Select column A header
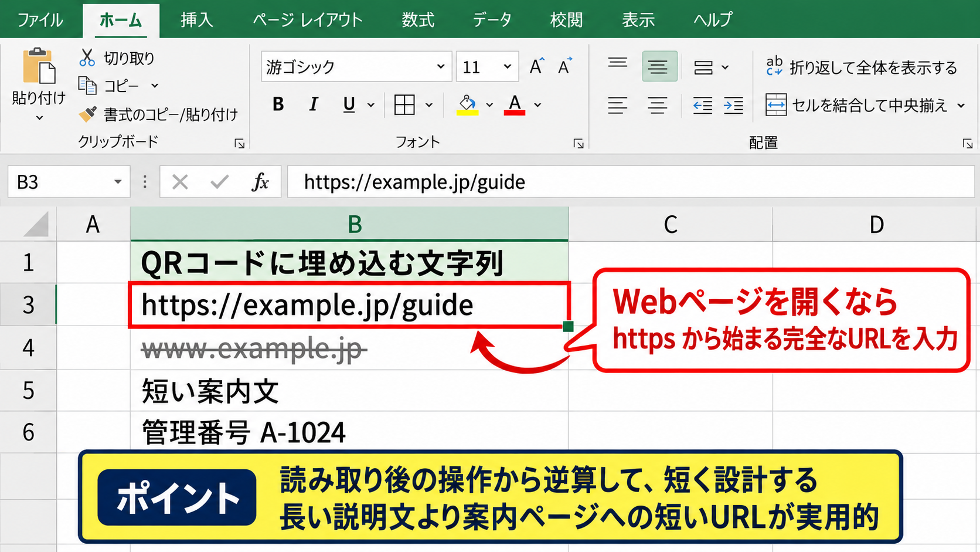980x552 pixels. (x=93, y=224)
